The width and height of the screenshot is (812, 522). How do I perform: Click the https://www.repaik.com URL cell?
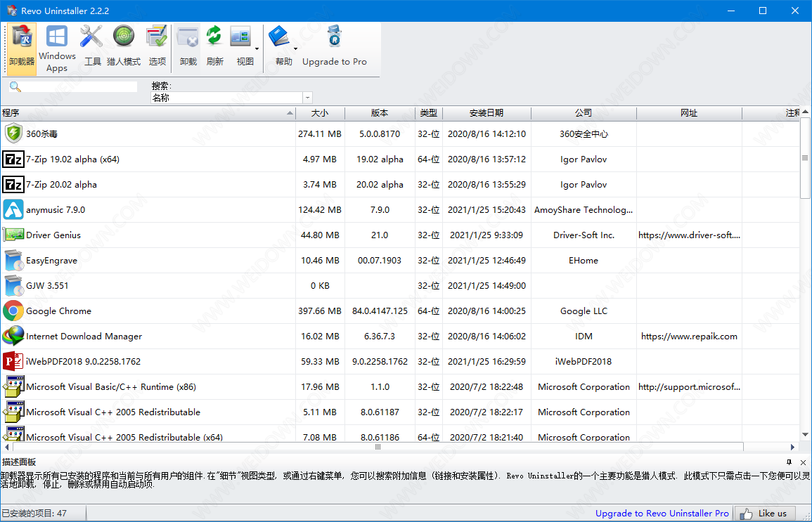click(689, 337)
